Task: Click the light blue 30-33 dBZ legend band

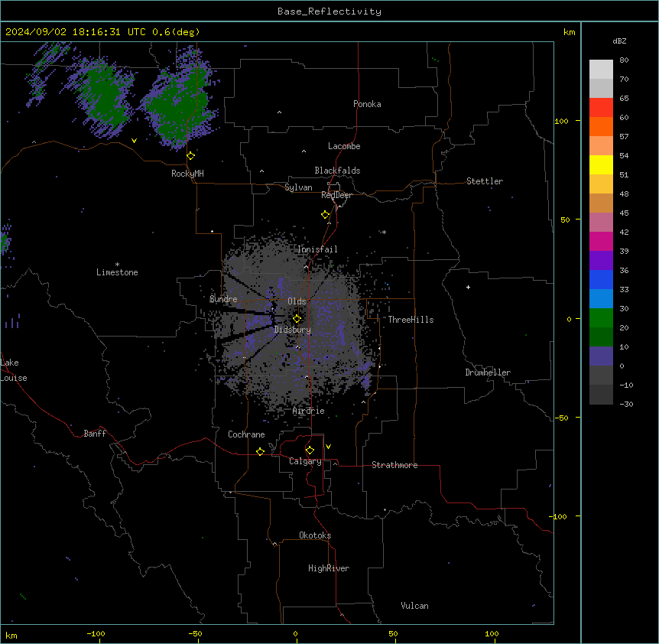Action: click(x=601, y=299)
